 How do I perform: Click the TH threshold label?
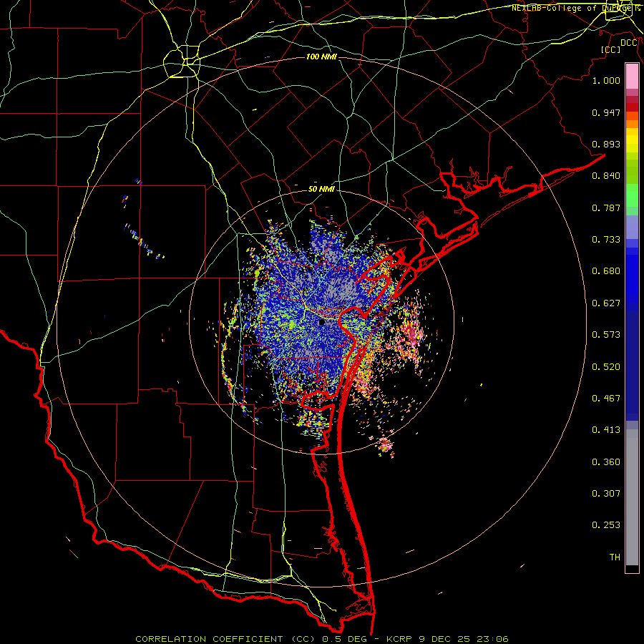(x=615, y=557)
